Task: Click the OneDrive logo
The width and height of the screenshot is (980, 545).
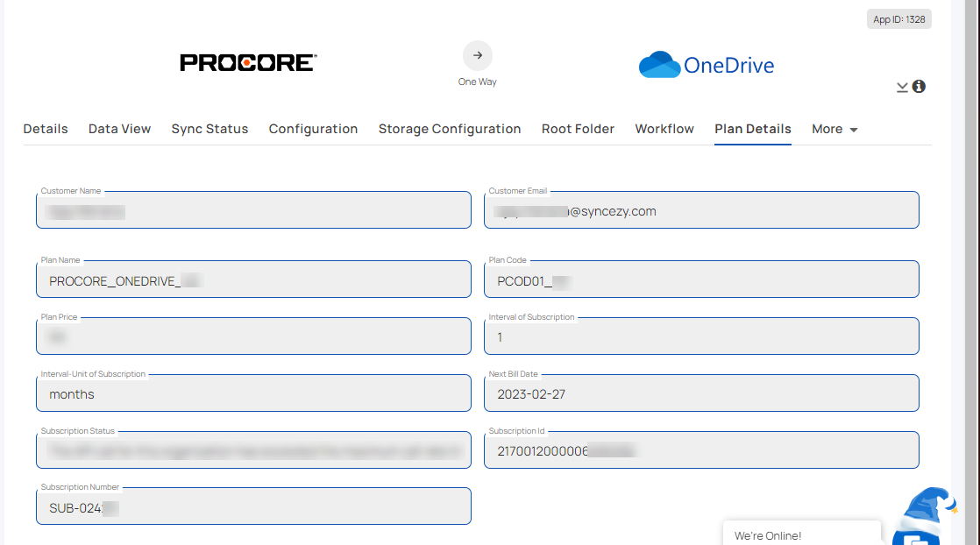Action: point(707,64)
